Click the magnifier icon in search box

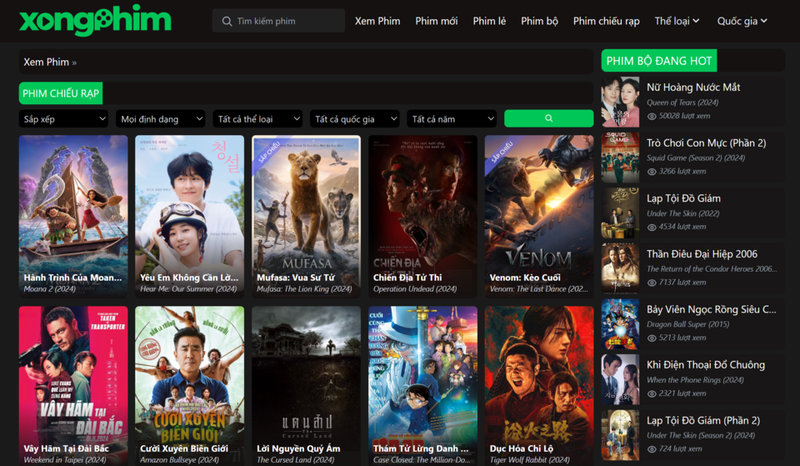(x=227, y=21)
